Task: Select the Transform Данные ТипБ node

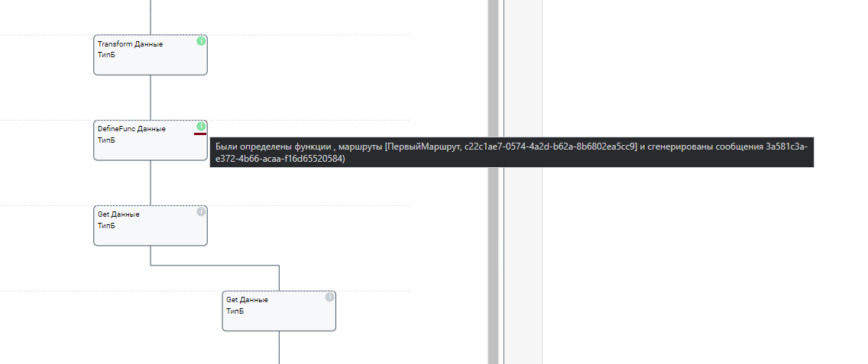Action: (151, 55)
